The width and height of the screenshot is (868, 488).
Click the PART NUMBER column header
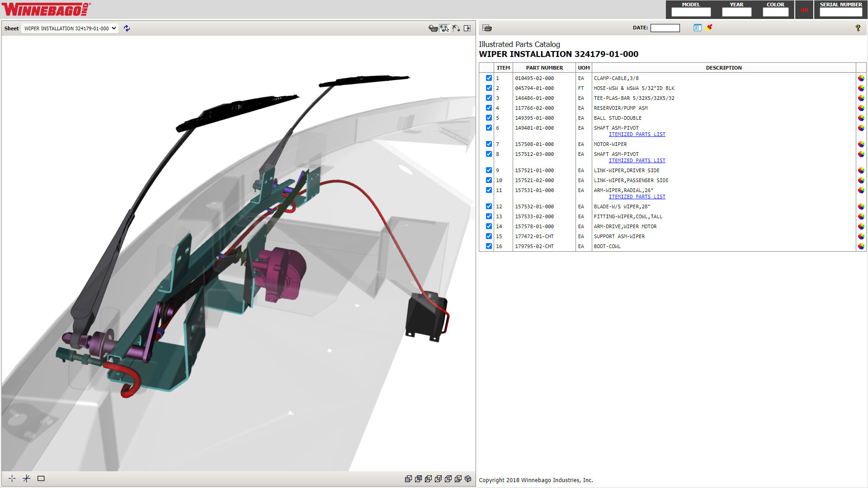[x=544, y=68]
